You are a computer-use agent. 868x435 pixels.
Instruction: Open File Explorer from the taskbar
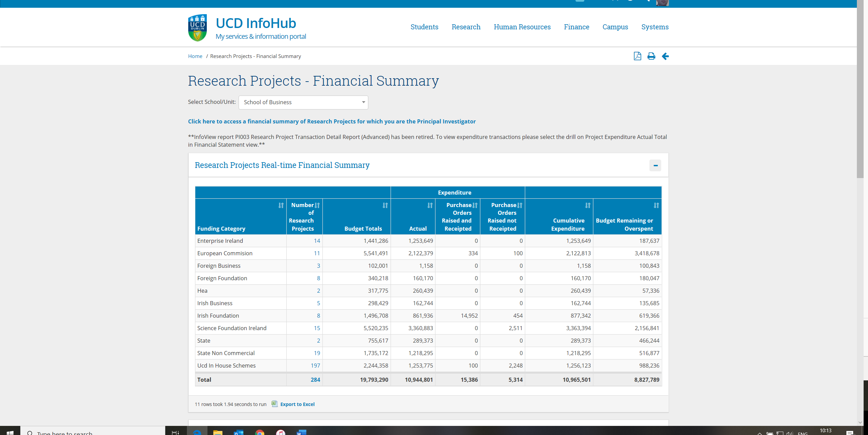[218, 432]
